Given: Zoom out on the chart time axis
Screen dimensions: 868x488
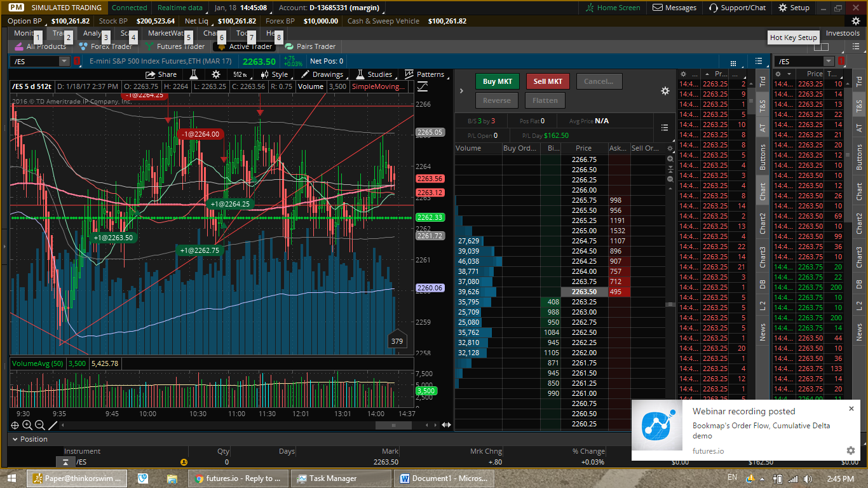Looking at the screenshot, I should [x=40, y=425].
